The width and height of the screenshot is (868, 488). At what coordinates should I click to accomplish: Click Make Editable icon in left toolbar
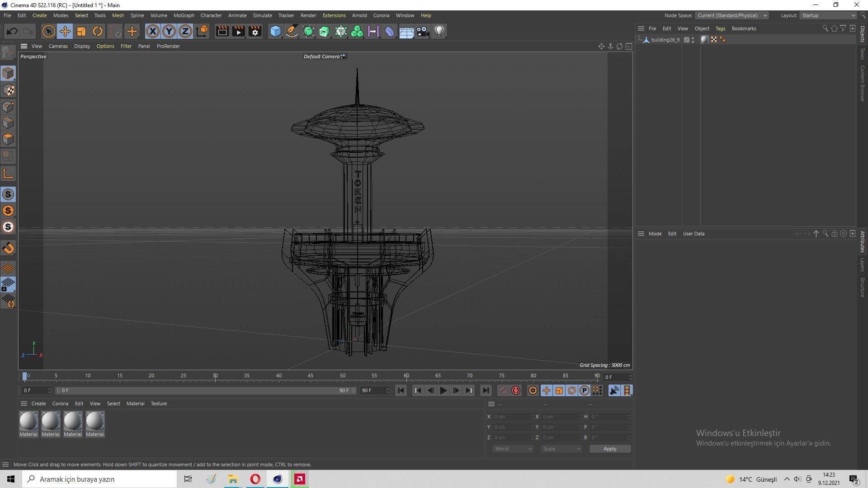8,53
